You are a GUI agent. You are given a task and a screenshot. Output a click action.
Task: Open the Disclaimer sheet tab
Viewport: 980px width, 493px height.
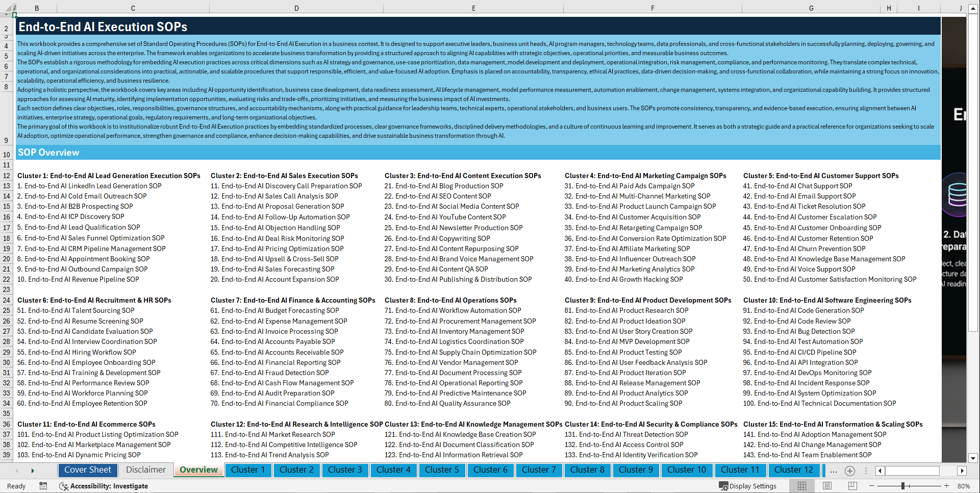click(x=146, y=470)
